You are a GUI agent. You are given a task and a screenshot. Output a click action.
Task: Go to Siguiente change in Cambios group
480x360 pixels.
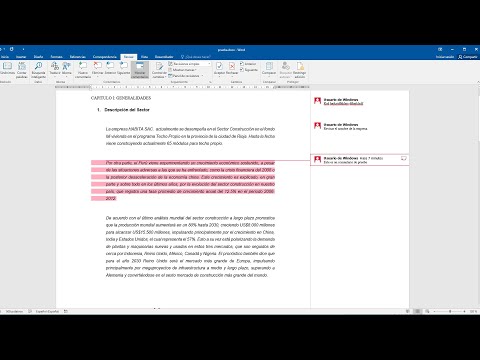pyautogui.click(x=249, y=70)
